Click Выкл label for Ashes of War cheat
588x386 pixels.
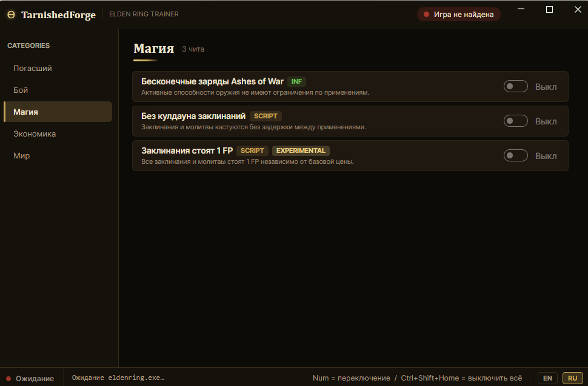(x=546, y=87)
